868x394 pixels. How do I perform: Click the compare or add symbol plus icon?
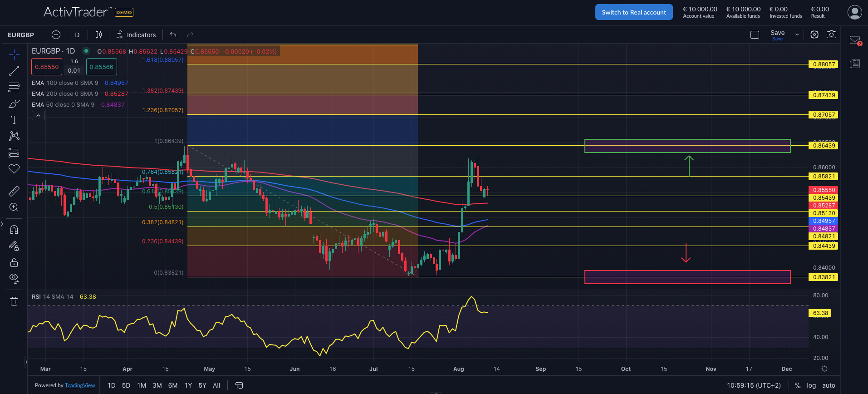[56, 34]
